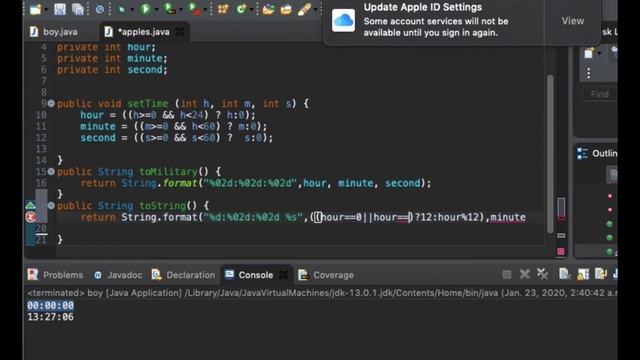Open the New wizard dropdown arrow

pos(46,9)
